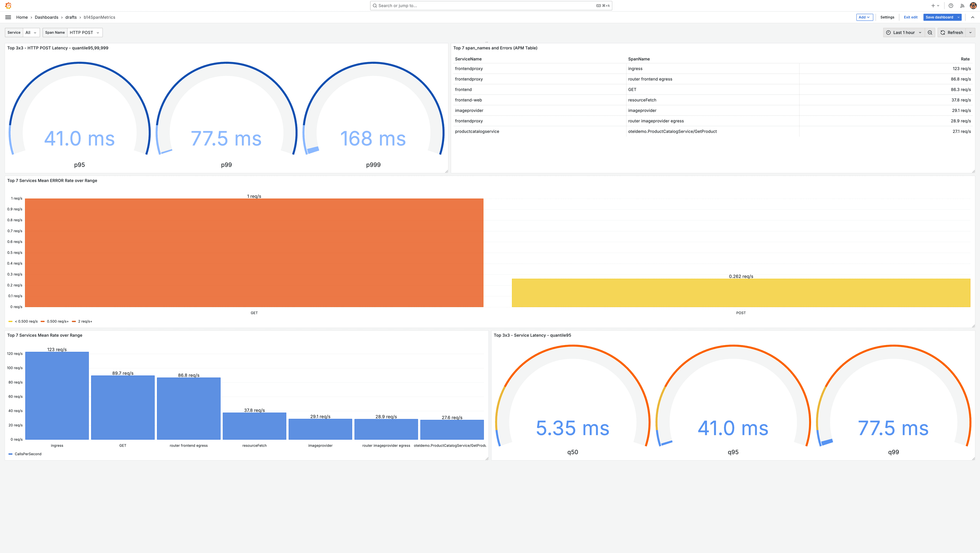The height and width of the screenshot is (553, 980).
Task: Click the router frontend egress cell
Action: pos(713,79)
